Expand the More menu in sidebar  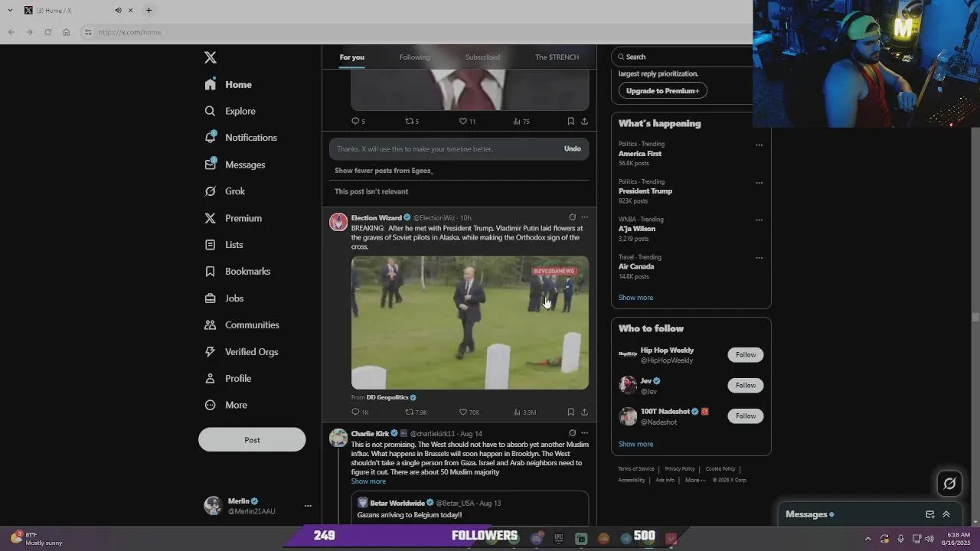(x=226, y=406)
